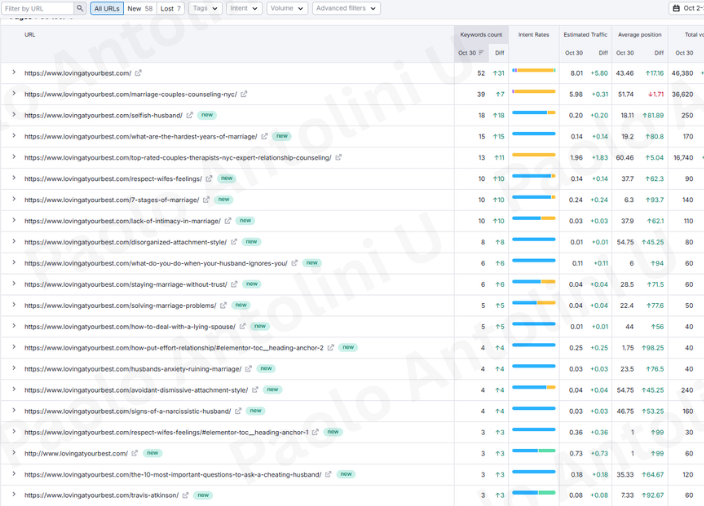Screen dimensions: 704x506
Task: Open the Intent filter dropdown
Action: click(x=243, y=8)
